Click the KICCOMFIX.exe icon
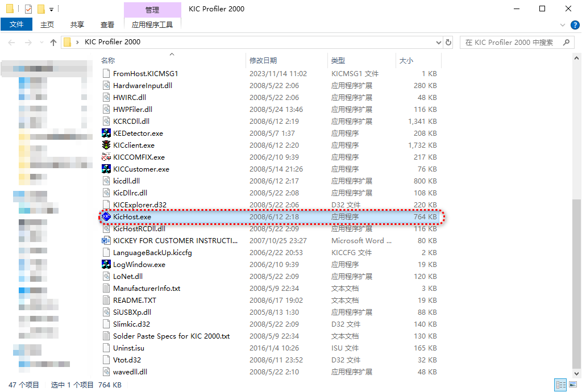Image resolution: width=582 pixels, height=392 pixels. pyautogui.click(x=106, y=157)
